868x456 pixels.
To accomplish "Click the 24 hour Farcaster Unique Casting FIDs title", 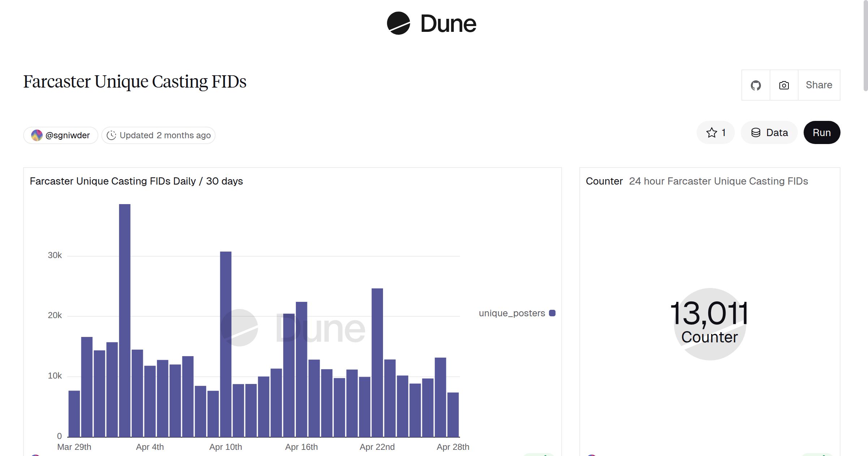I will click(x=718, y=181).
